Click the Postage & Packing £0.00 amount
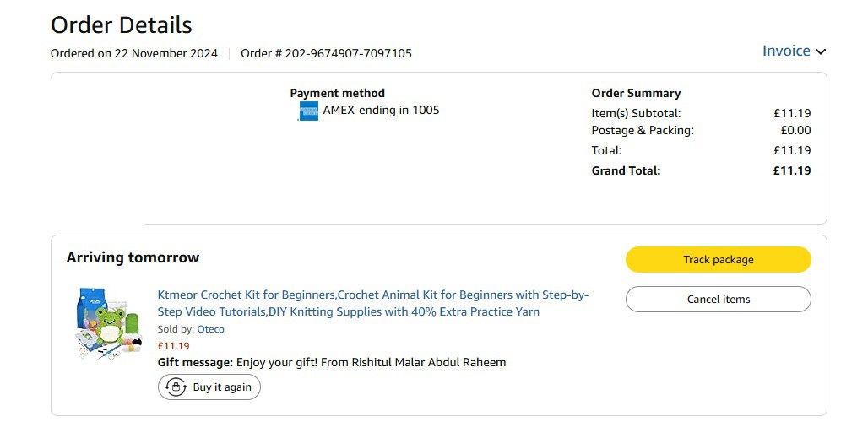 pyautogui.click(x=795, y=130)
